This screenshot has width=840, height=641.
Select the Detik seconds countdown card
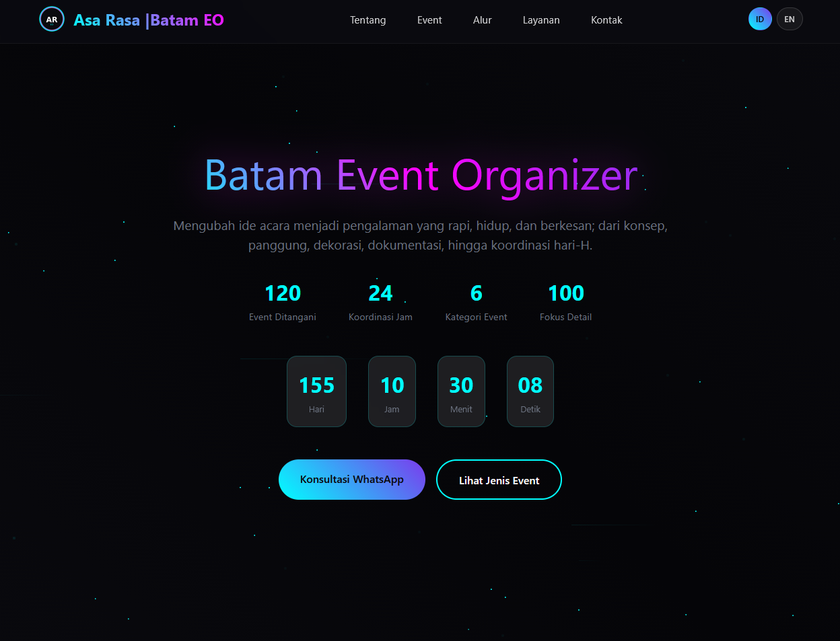click(x=530, y=391)
